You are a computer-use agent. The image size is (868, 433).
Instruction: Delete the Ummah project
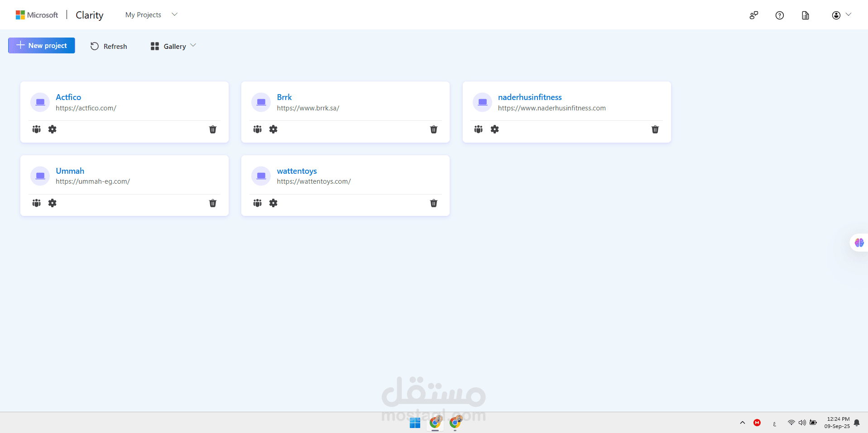213,203
